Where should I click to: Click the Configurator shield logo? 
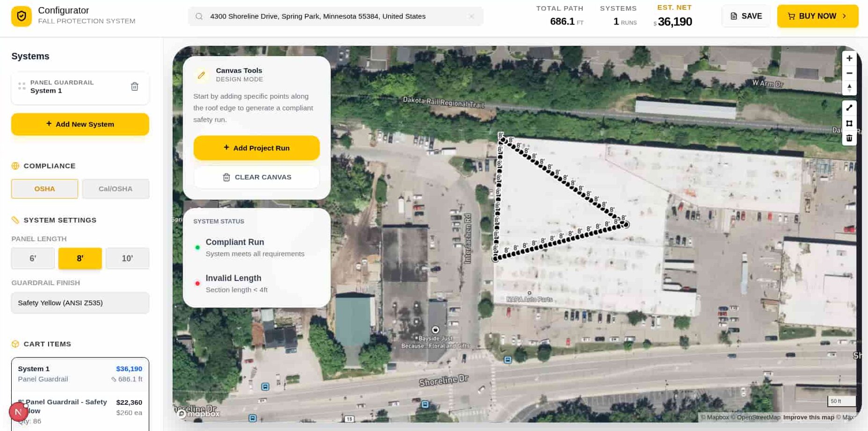pos(21,15)
